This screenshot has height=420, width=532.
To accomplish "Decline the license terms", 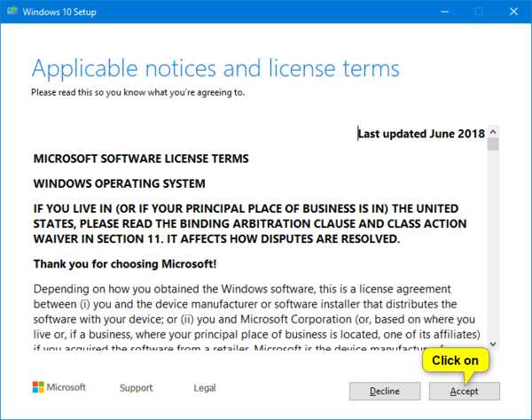I will coord(385,391).
